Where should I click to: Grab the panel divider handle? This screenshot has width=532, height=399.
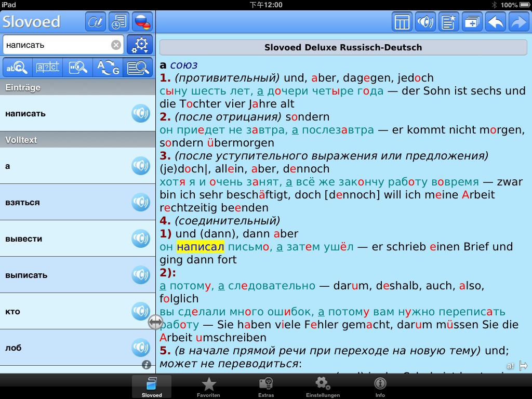(x=155, y=322)
